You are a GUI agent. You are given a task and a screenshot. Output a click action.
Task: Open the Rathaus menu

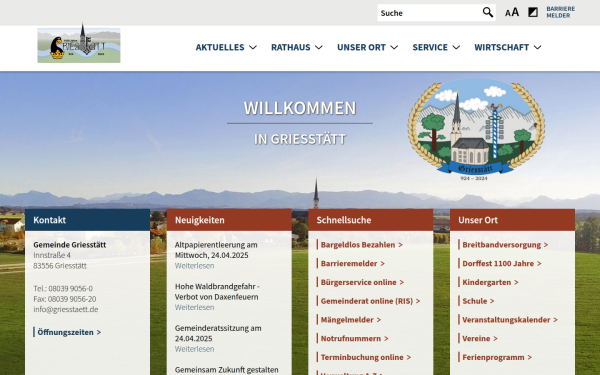(291, 47)
